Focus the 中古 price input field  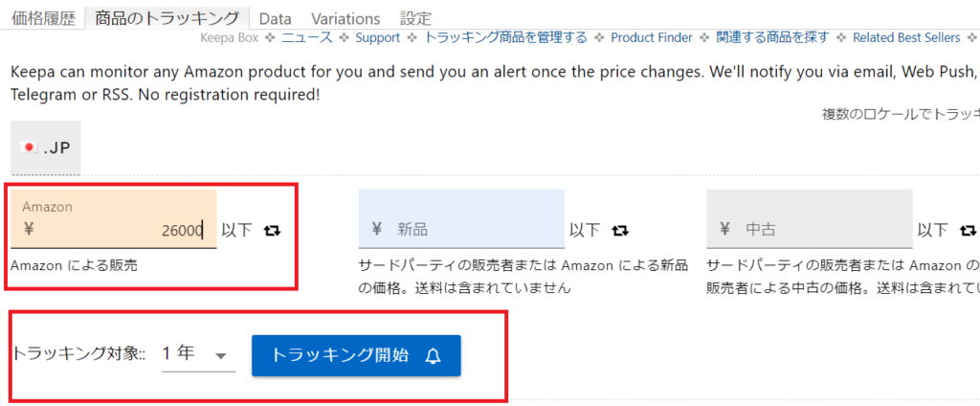[810, 219]
